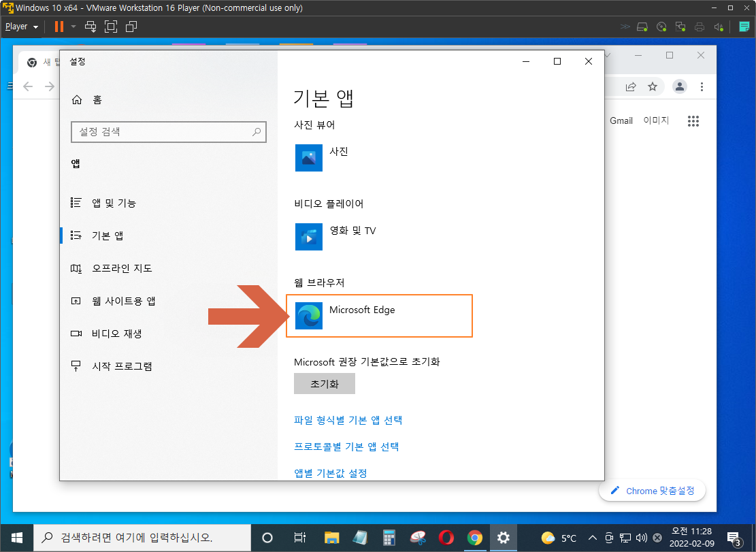
Task: Open Opera browser from taskbar
Action: [x=446, y=538]
